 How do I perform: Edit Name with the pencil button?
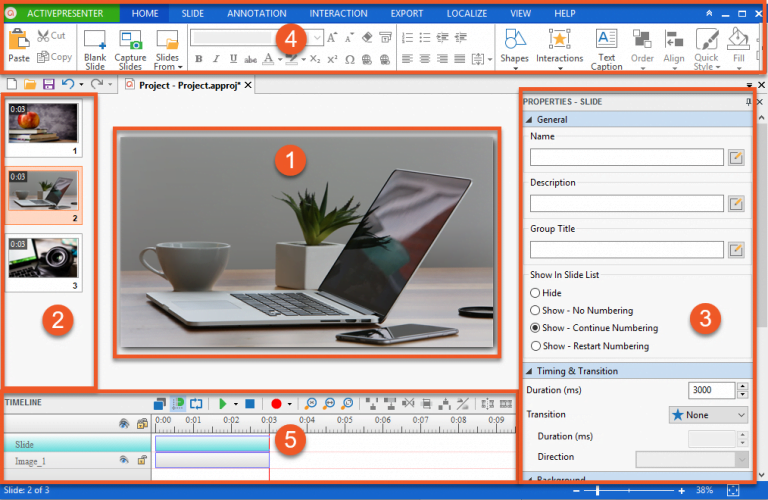pyautogui.click(x=736, y=157)
